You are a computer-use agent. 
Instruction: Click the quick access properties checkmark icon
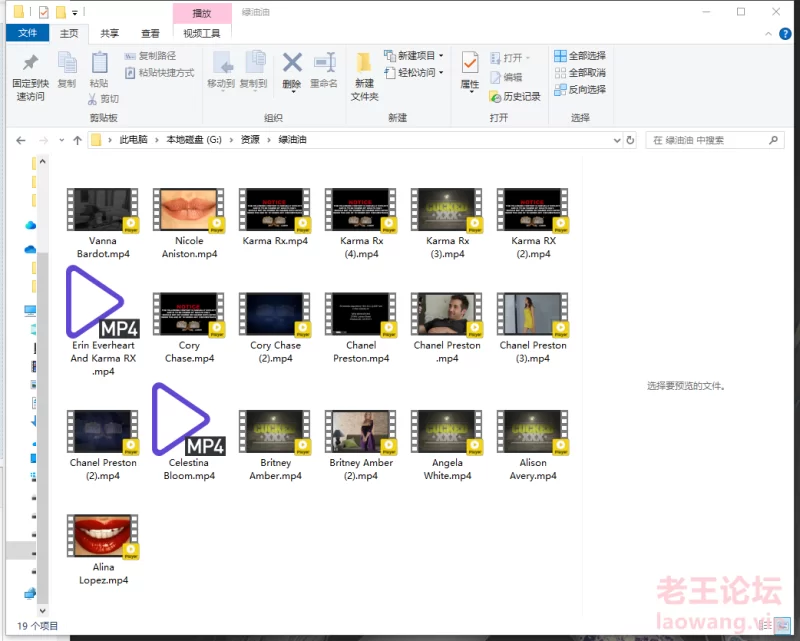pos(44,12)
